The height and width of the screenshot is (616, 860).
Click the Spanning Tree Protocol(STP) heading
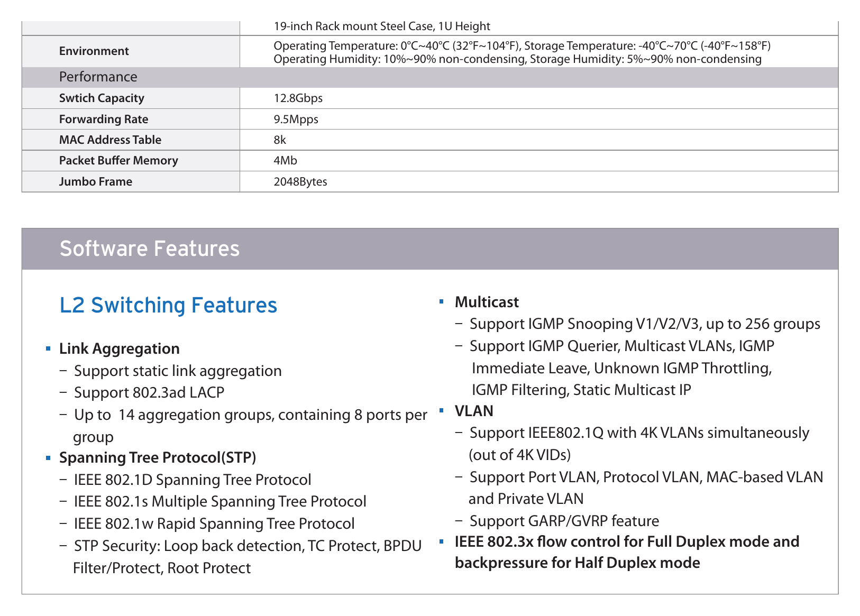pos(158,457)
